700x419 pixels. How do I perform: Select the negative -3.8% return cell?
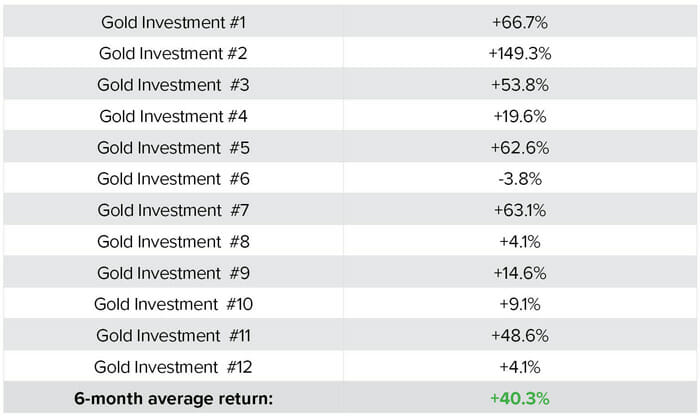519,178
